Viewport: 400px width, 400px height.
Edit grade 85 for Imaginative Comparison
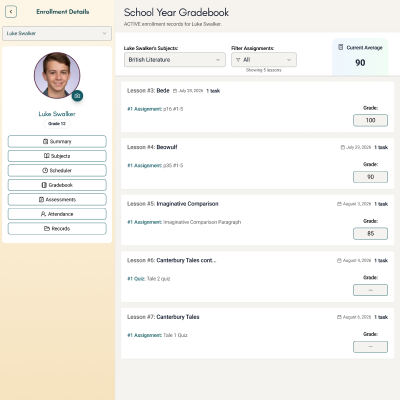[370, 234]
